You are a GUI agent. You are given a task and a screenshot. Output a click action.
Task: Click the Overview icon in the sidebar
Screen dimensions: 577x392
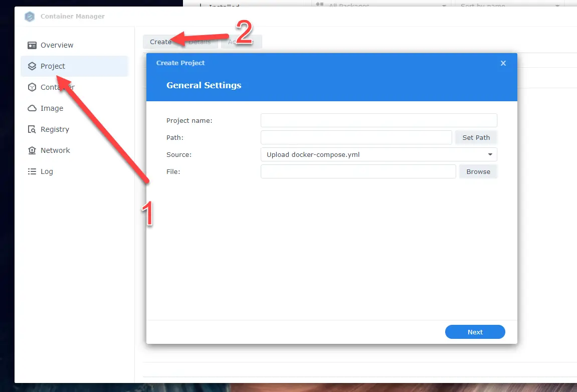(x=32, y=45)
